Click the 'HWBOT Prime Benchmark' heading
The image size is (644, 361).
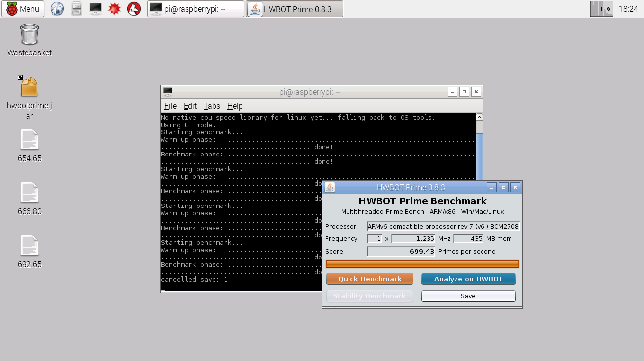pos(423,201)
